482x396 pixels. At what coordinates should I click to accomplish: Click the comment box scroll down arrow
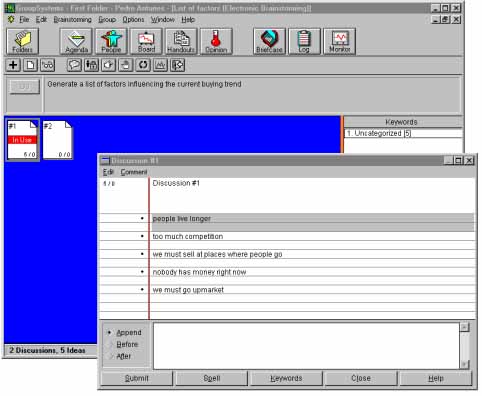point(464,364)
